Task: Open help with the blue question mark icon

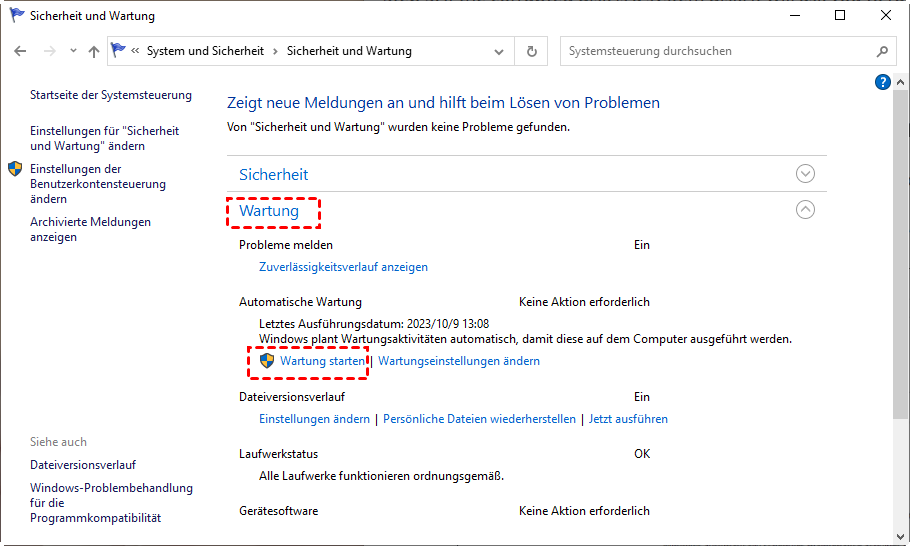Action: point(882,82)
